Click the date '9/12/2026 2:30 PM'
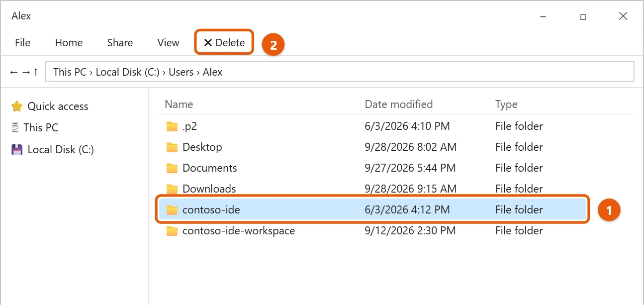 pos(410,231)
